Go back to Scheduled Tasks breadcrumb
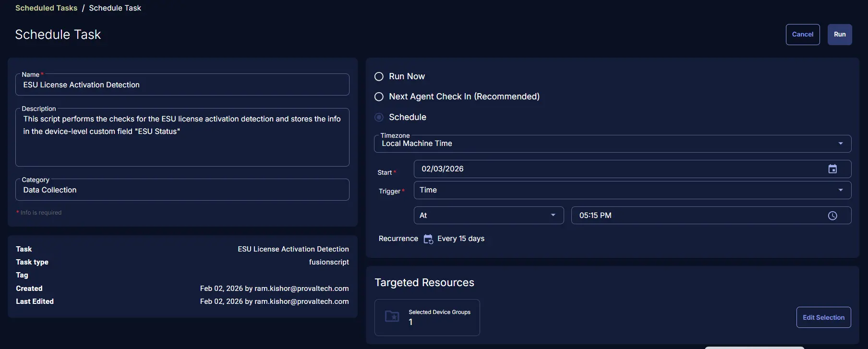The width and height of the screenshot is (868, 349). coord(46,8)
